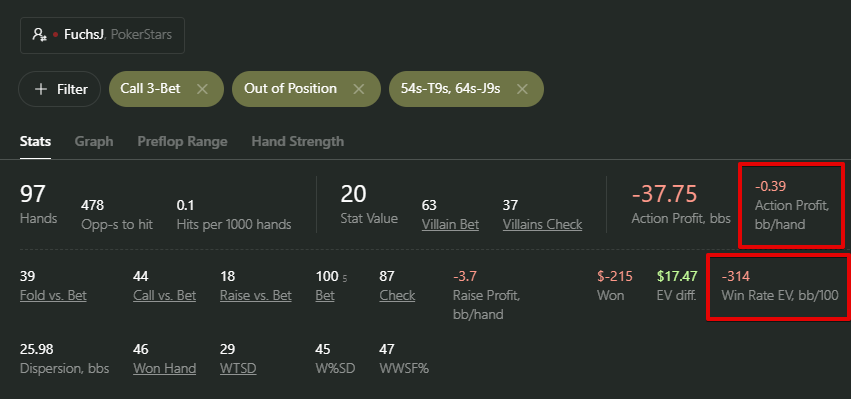The height and width of the screenshot is (399, 856).
Task: Open the Preflop Range tab
Action: pyautogui.click(x=182, y=141)
